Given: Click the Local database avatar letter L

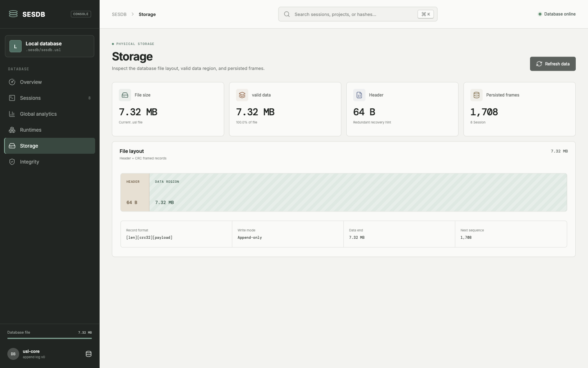Looking at the screenshot, I should click(x=16, y=46).
